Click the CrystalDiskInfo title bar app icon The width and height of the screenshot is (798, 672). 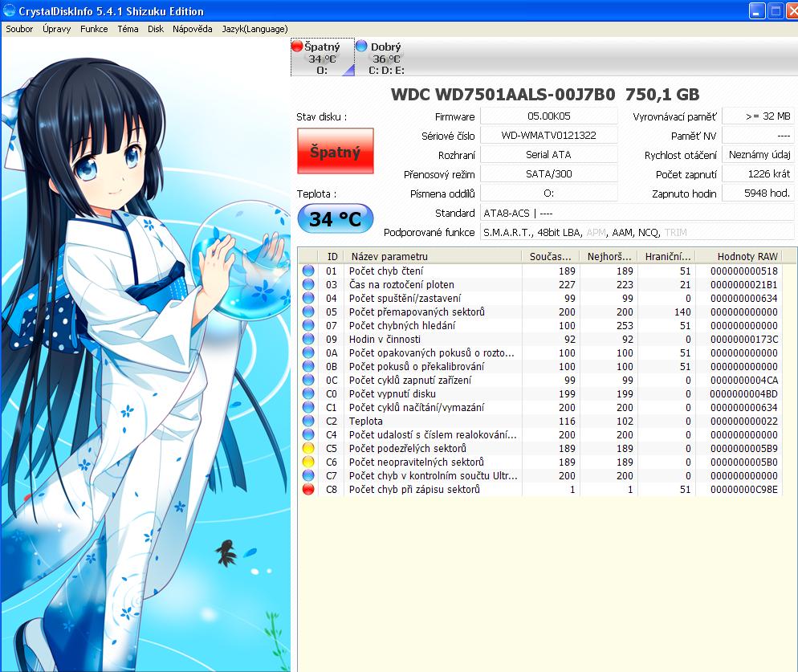(x=9, y=10)
